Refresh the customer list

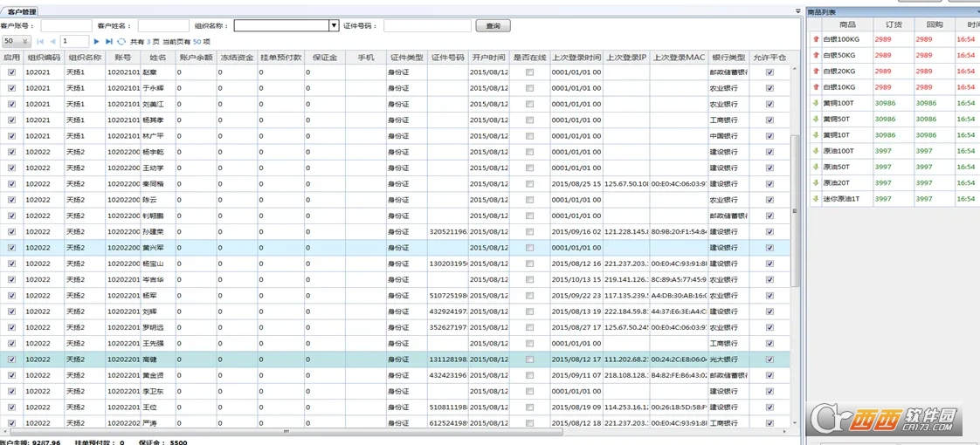pyautogui.click(x=121, y=41)
